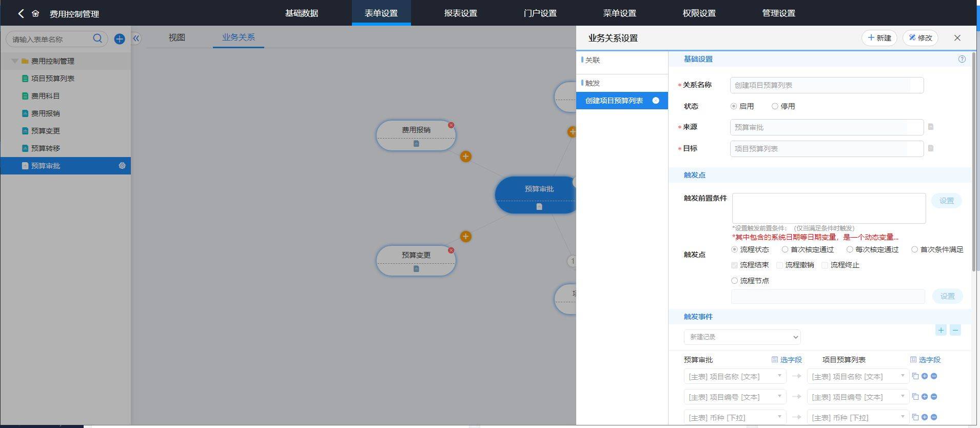Click 设置 beside 触发前置条件

tap(947, 201)
